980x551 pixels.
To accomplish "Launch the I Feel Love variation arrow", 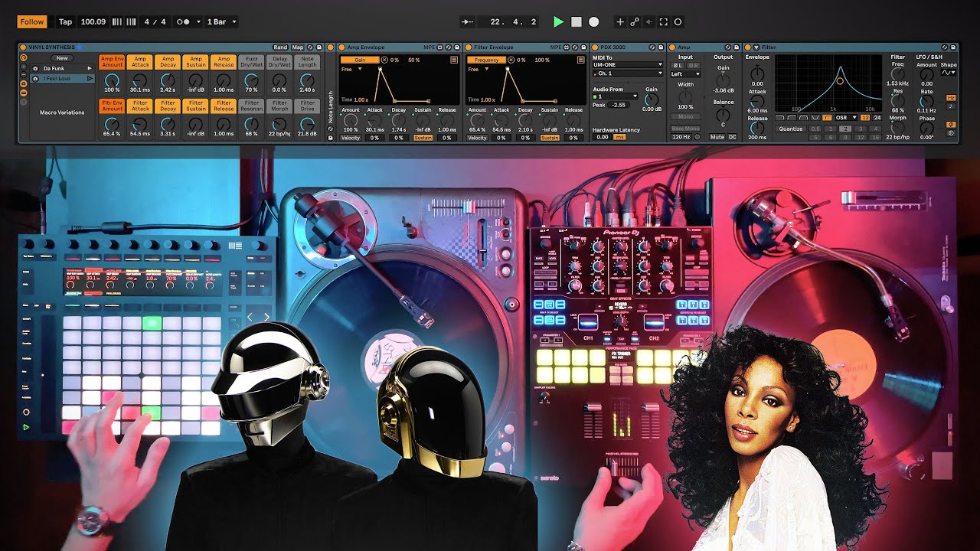I will click(x=90, y=79).
